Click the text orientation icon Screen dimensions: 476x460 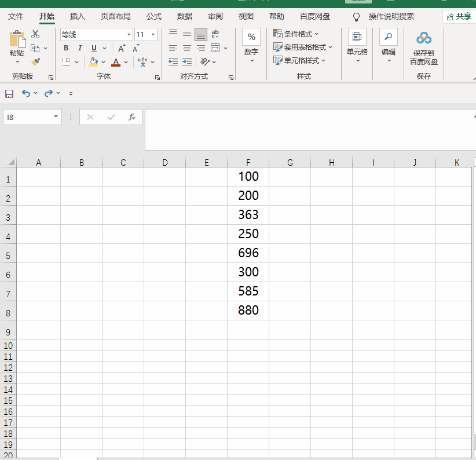coord(205,62)
